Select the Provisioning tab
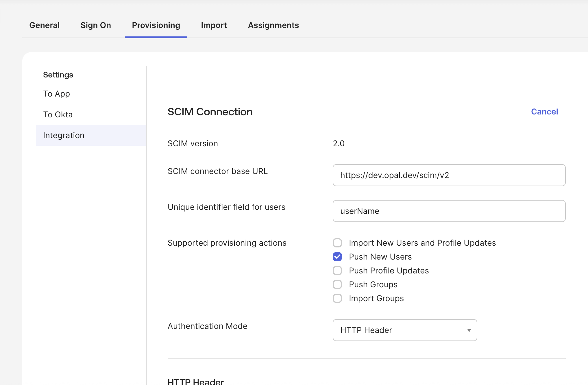 click(x=156, y=25)
